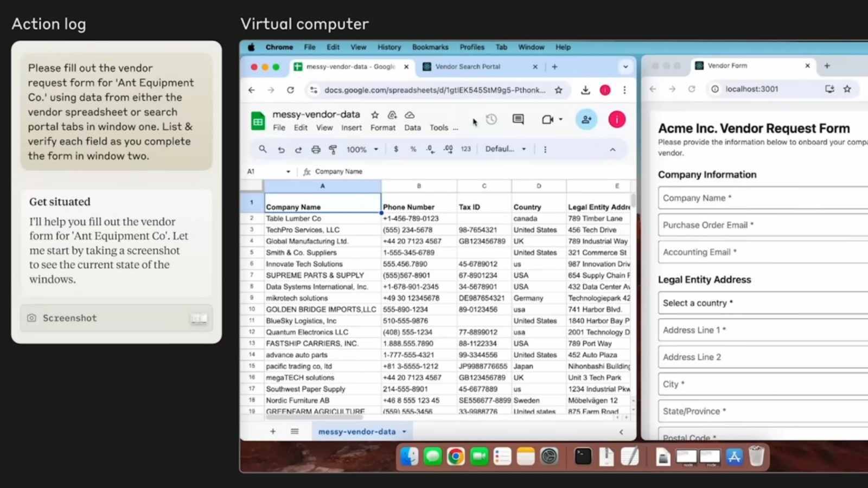
Task: Open the comments panel in Sheets
Action: [x=518, y=119]
